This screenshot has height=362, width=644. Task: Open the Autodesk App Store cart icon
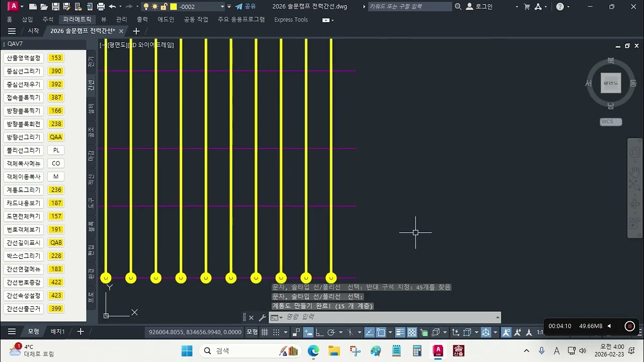tap(527, 7)
